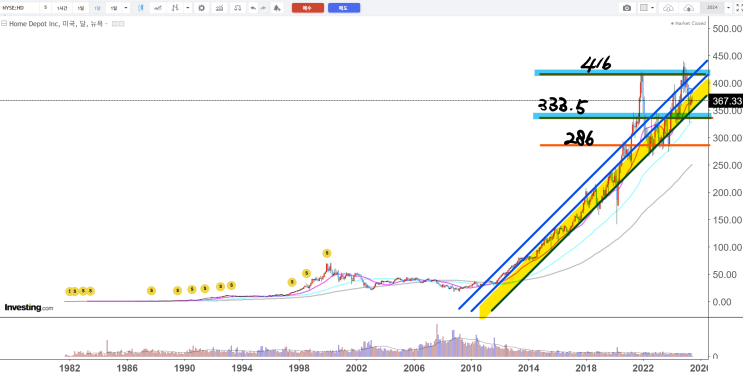Click the split marker above the 2000 price peak
Image resolution: width=743 pixels, height=374 pixels.
point(326,253)
